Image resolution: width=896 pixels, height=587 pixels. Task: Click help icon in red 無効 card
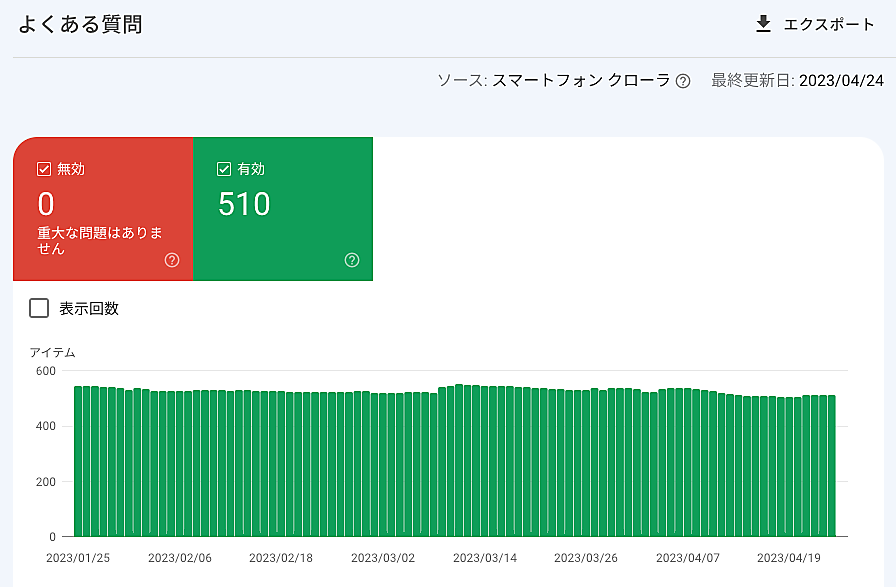(x=172, y=260)
